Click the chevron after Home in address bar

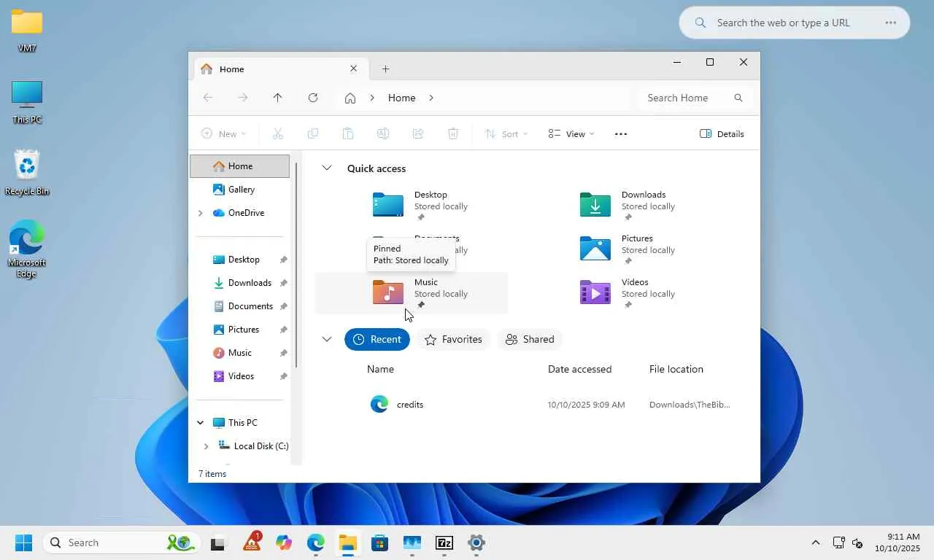[x=431, y=98]
